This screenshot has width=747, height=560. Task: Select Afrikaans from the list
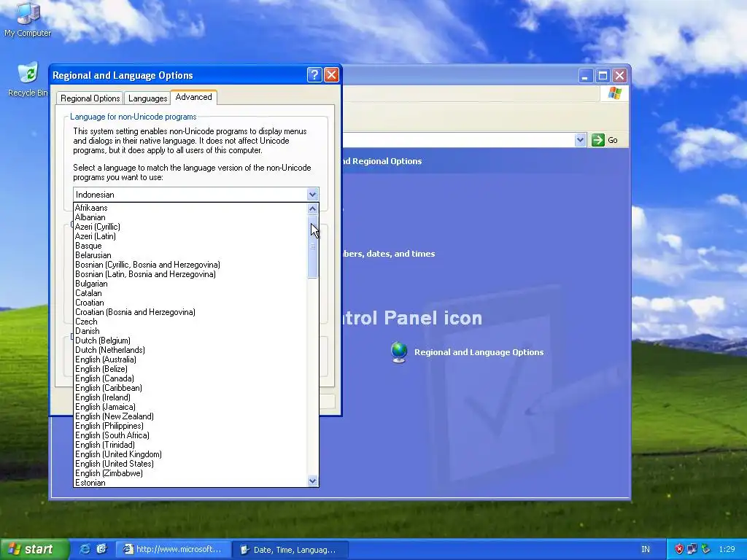click(x=190, y=208)
